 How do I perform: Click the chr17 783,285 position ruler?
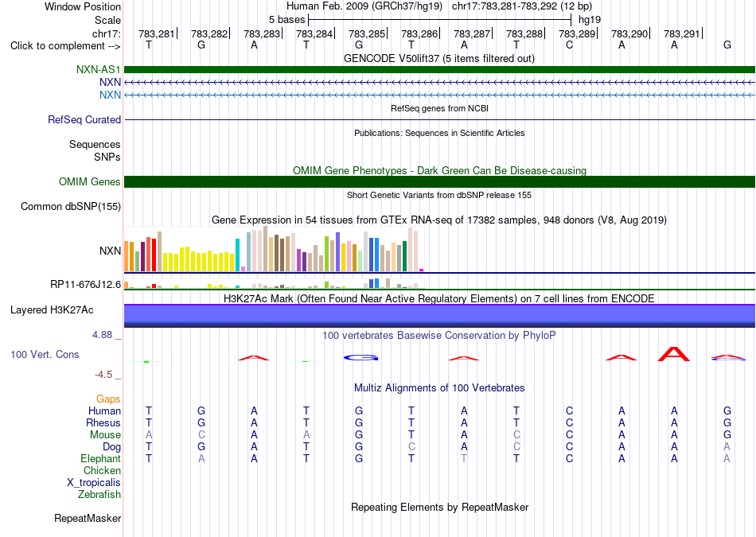tap(368, 33)
